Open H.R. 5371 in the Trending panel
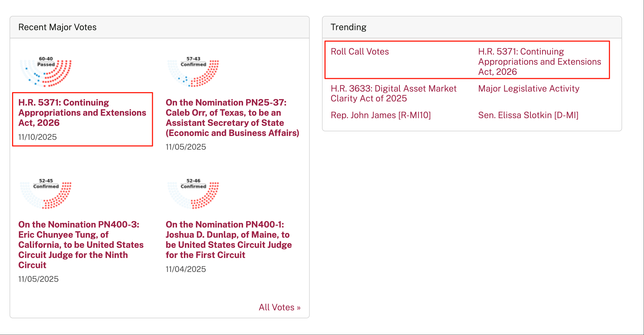The image size is (644, 335). click(539, 62)
